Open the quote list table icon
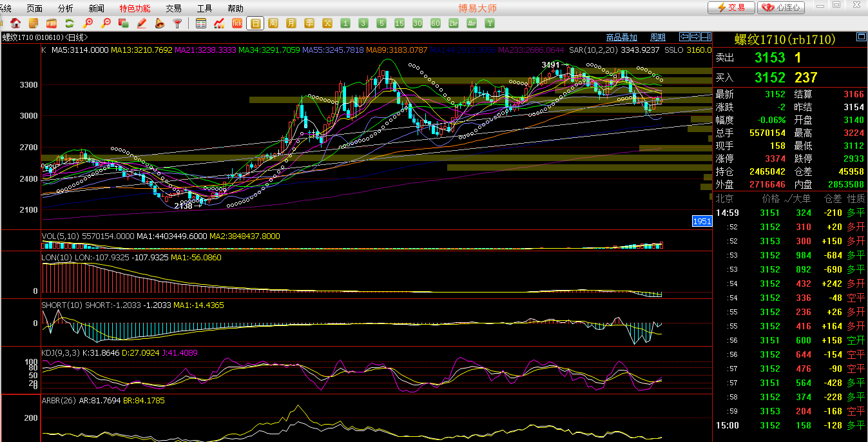This screenshot has height=442, width=868. 201,23
